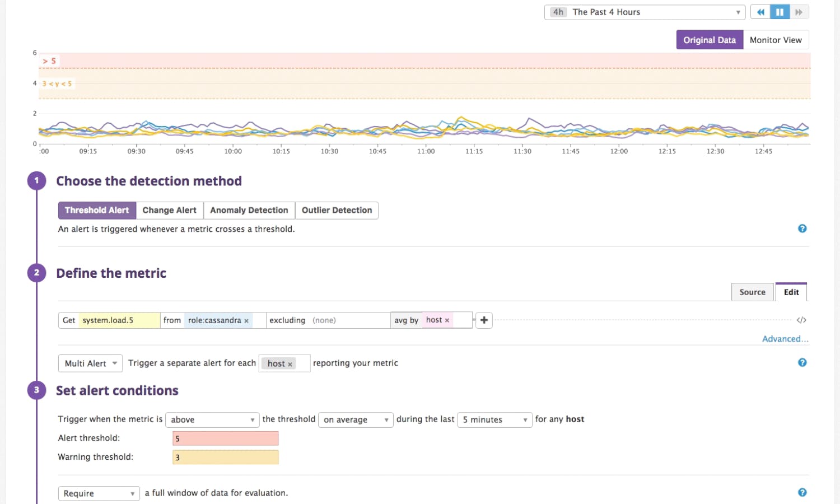Choose Anomaly Detection method
840x504 pixels.
249,211
